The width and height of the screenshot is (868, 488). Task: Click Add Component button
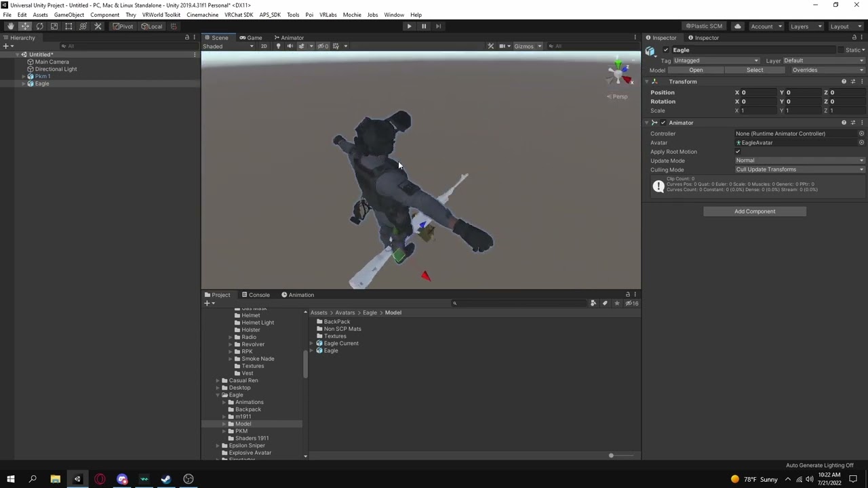point(755,211)
